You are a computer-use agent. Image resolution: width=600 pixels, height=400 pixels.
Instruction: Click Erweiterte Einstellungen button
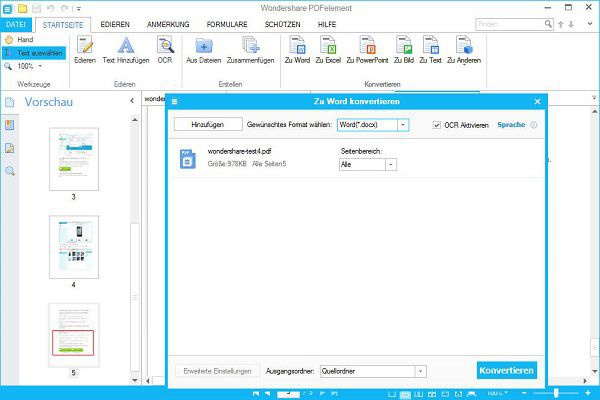[217, 371]
